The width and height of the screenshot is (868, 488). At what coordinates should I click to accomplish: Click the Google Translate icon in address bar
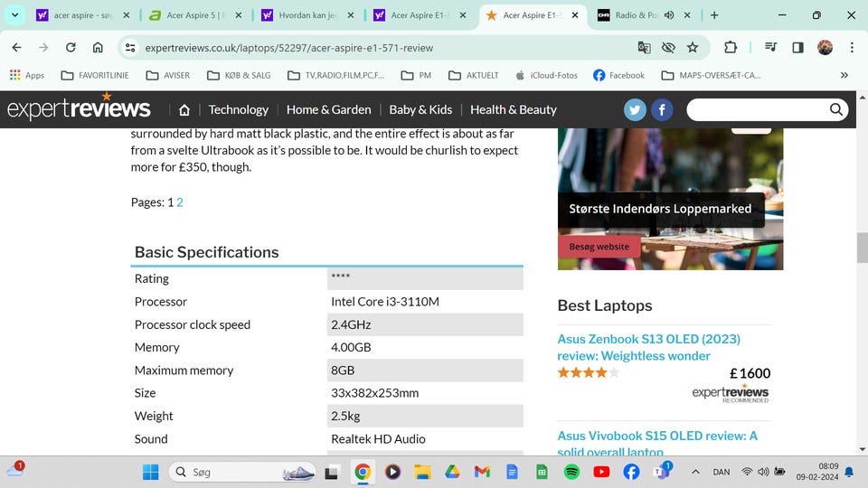[644, 48]
